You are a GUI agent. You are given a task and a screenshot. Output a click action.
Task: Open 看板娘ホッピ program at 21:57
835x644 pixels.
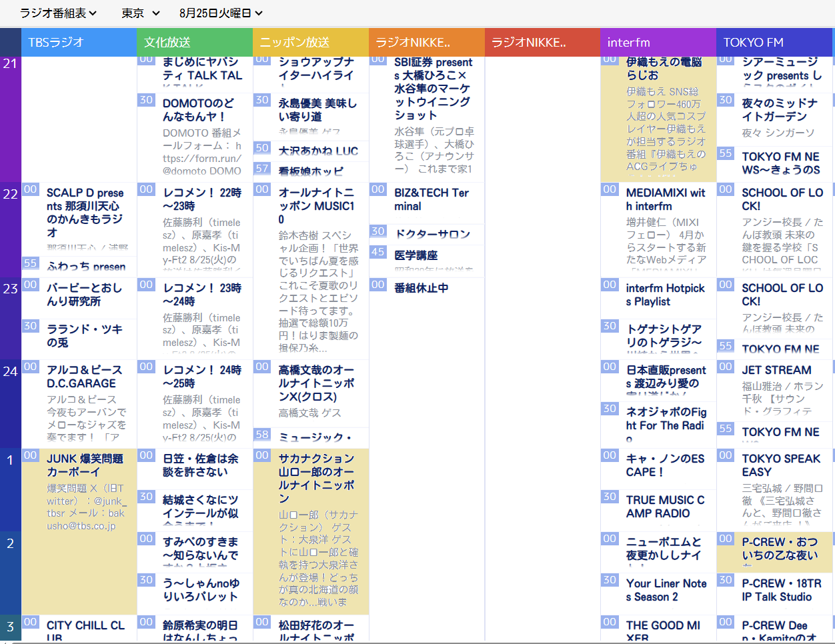(x=311, y=171)
